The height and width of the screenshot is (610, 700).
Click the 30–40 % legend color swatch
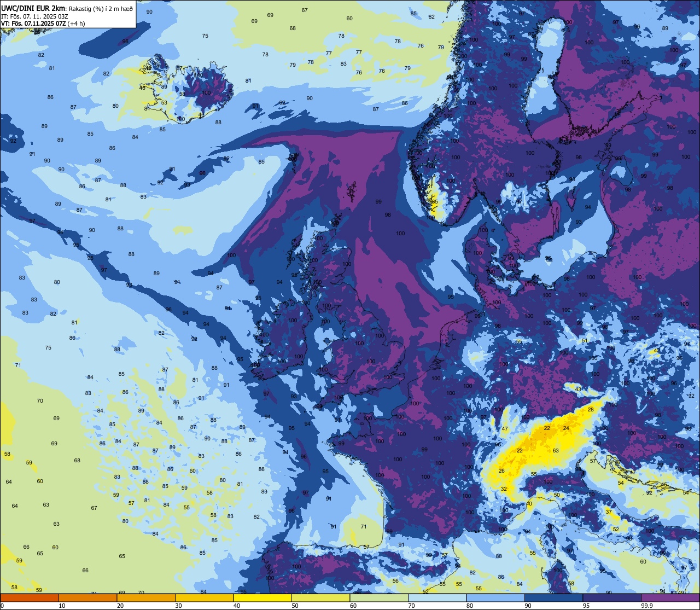204,598
